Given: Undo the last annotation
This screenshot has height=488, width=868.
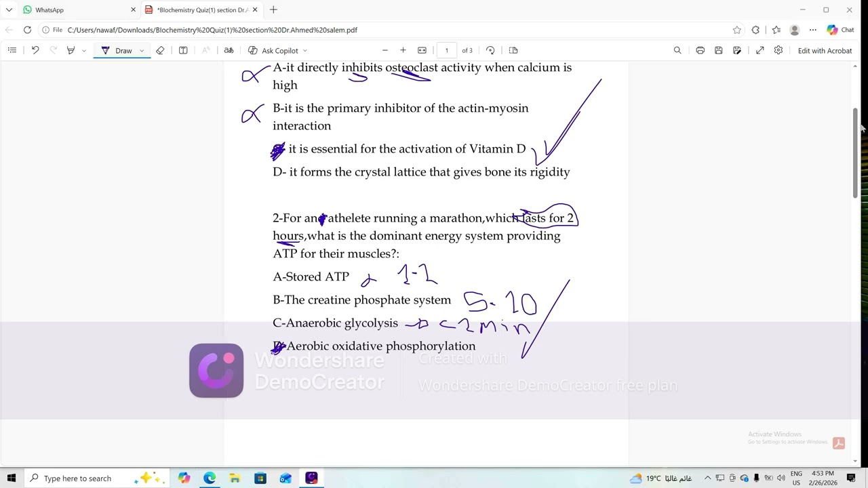Looking at the screenshot, I should 35,50.
